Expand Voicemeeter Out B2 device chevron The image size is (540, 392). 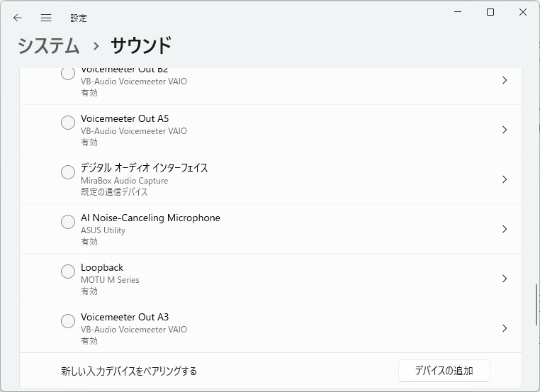tap(505, 80)
